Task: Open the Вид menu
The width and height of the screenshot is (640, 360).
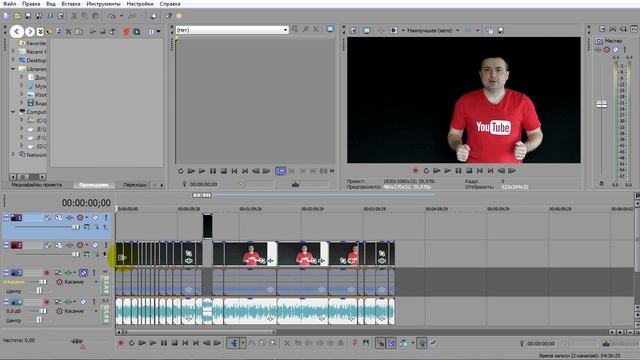Action: click(51, 4)
